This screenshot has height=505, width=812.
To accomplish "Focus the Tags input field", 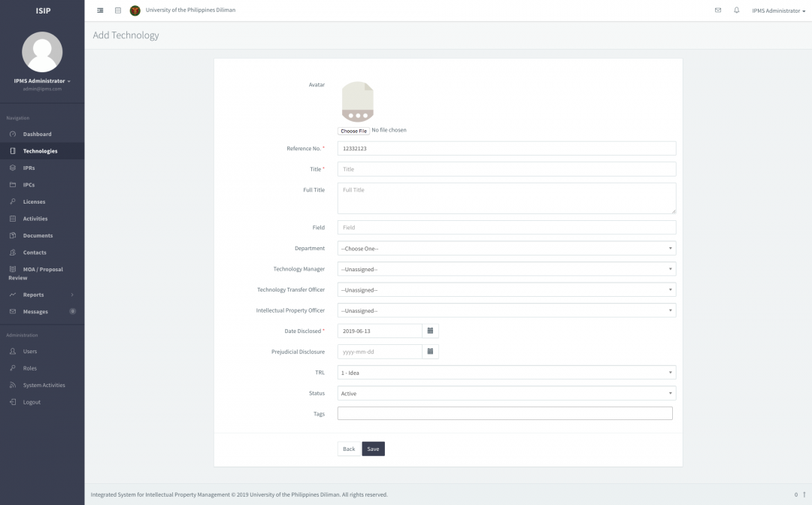I will click(x=505, y=413).
